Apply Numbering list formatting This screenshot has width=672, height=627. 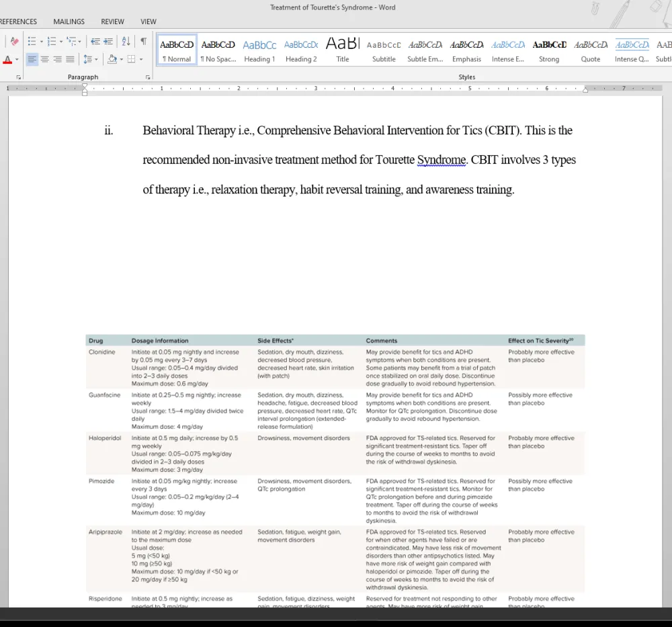(x=52, y=41)
